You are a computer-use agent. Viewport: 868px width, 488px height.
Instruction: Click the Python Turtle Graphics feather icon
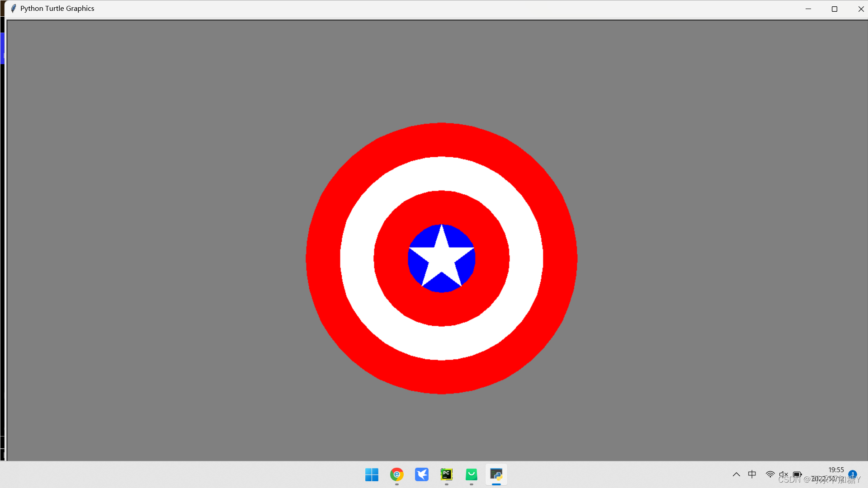pos(14,8)
